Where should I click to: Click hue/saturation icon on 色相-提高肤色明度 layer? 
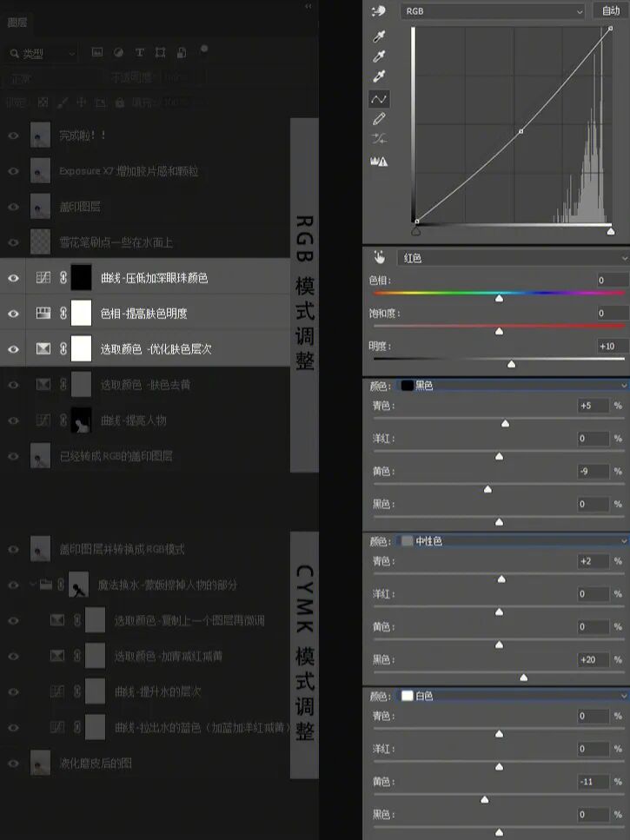tap(43, 314)
